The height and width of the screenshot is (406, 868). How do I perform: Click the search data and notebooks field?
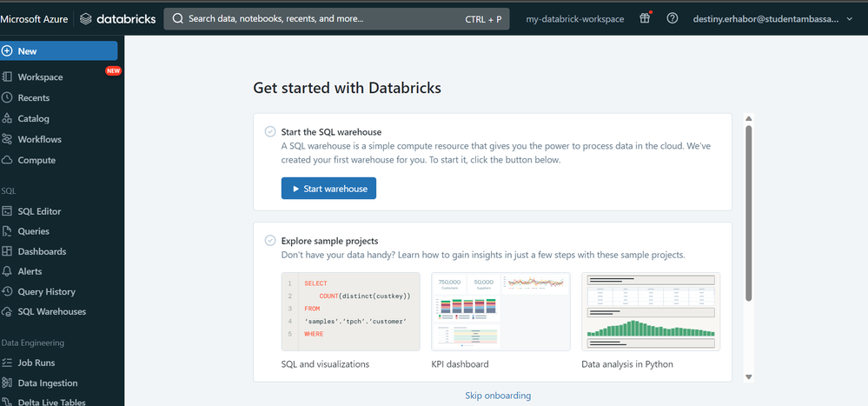tap(336, 19)
